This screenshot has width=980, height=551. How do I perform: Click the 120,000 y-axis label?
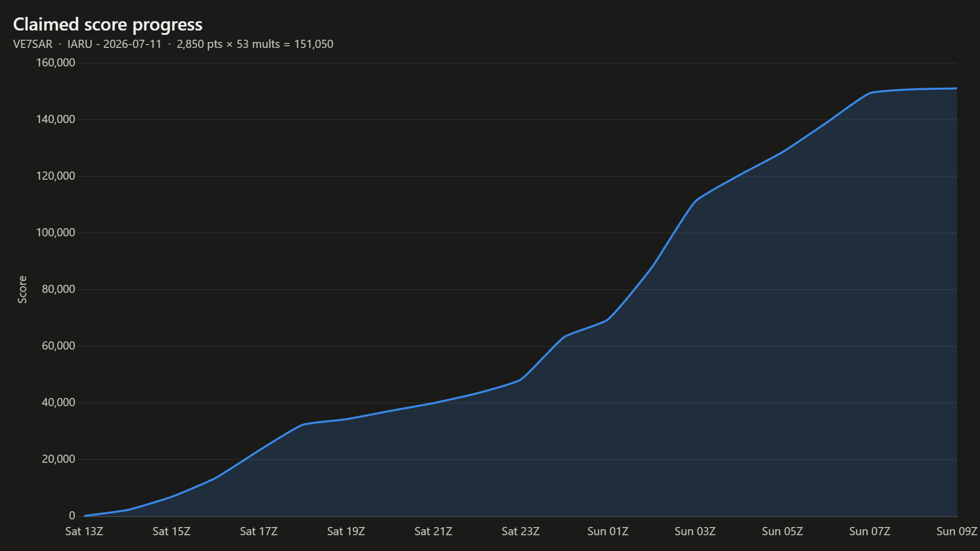pyautogui.click(x=56, y=176)
